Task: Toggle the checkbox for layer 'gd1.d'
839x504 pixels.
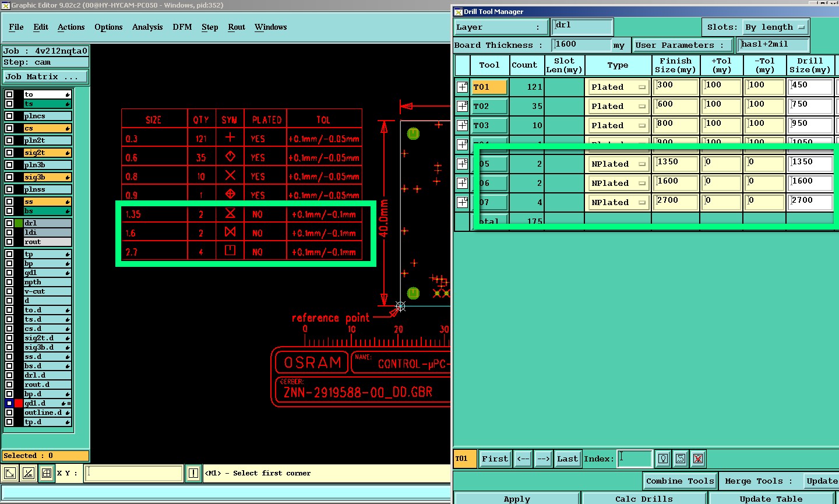Action: click(9, 403)
